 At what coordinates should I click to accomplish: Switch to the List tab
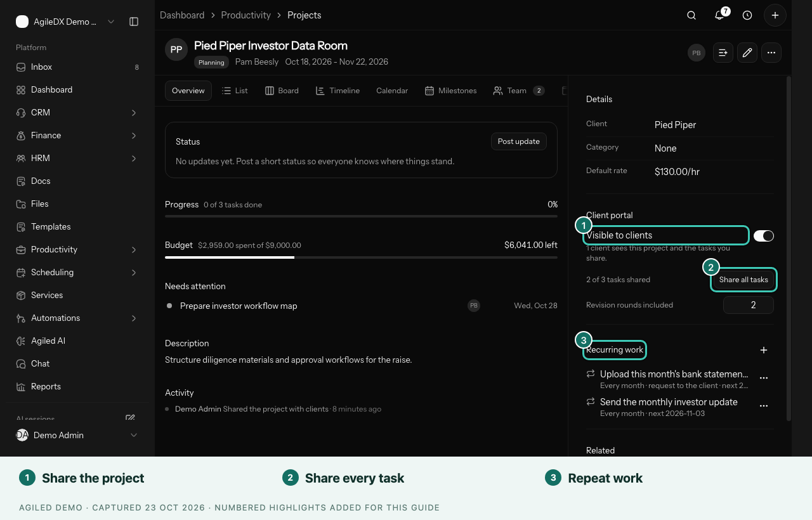pos(235,91)
